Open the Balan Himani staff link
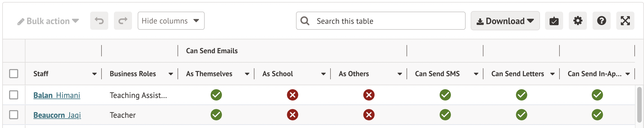Screen dimensions: 644x128 coord(57,95)
